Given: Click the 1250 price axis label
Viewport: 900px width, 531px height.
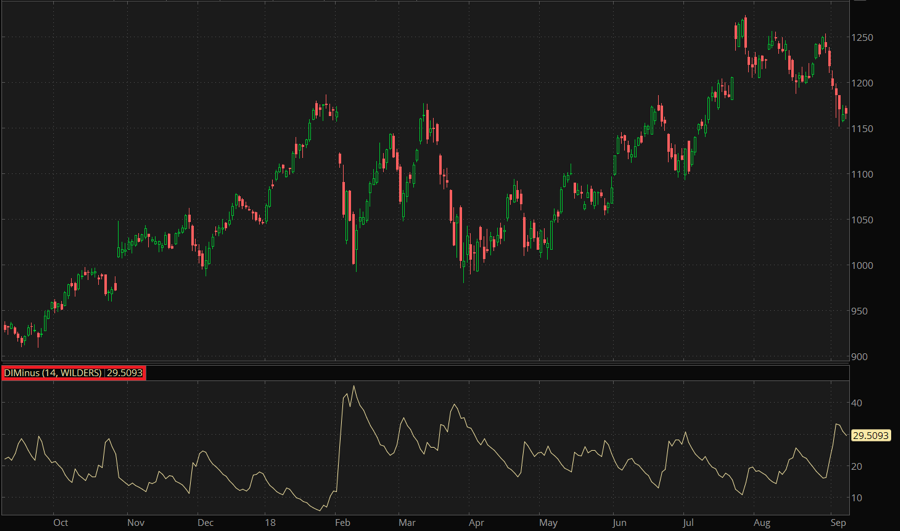Looking at the screenshot, I should (866, 38).
